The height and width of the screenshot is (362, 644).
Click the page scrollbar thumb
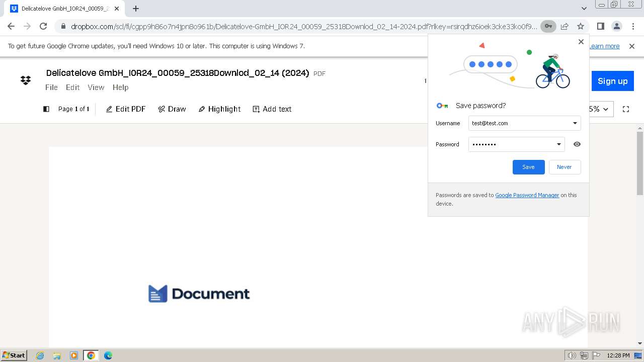[x=640, y=163]
